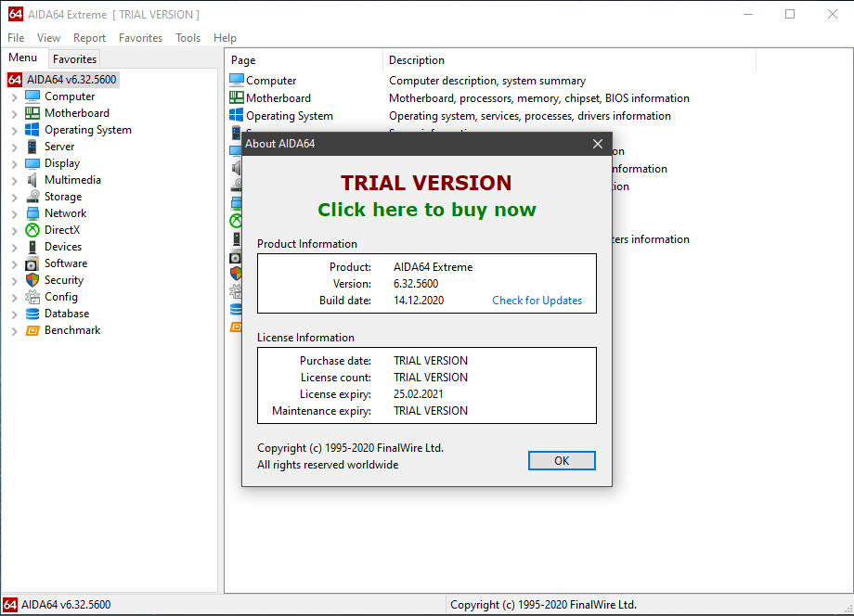
Task: Expand the Computer tree node
Action: tap(15, 97)
